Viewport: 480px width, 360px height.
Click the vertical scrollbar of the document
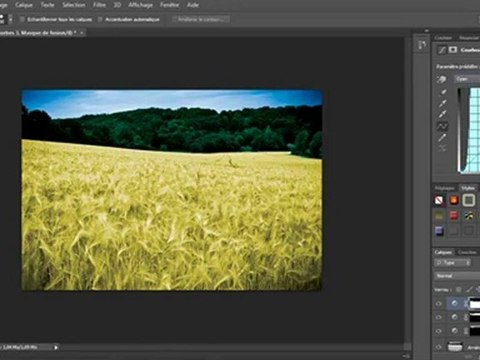pos(407,190)
